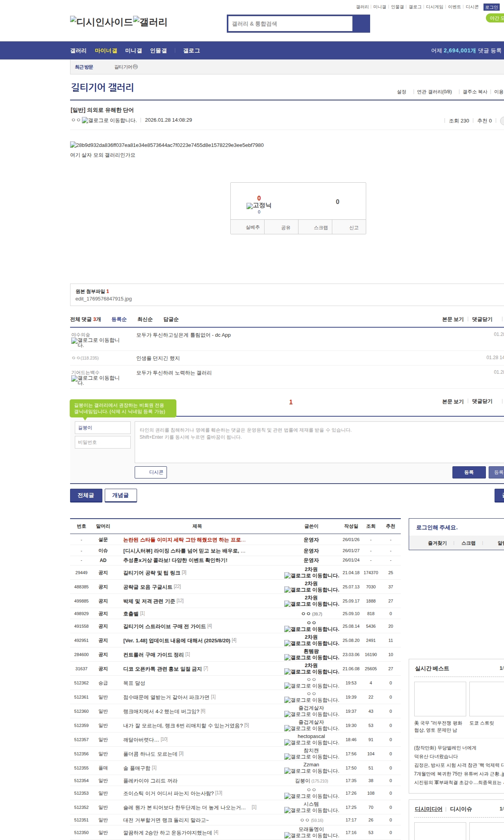
Task: Expand 연관 갤러리(0/8) list
Action: tap(434, 92)
